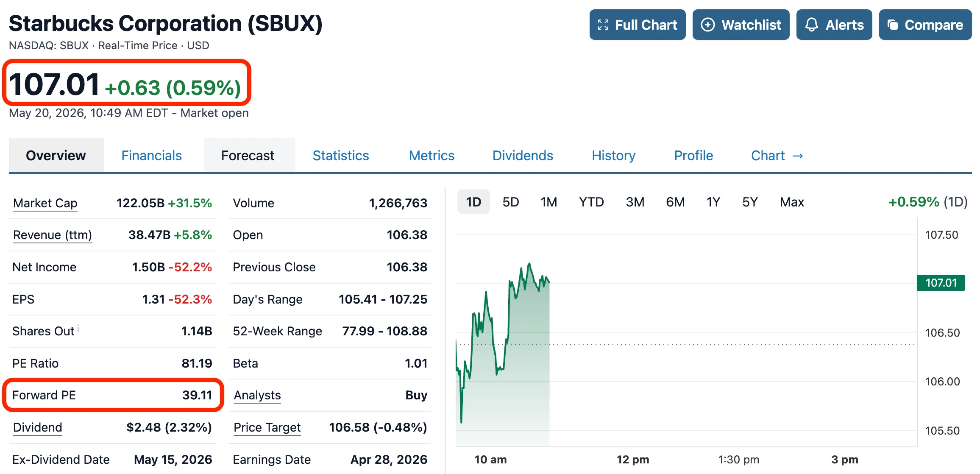
Task: Follow the Price Target link
Action: pos(267,427)
